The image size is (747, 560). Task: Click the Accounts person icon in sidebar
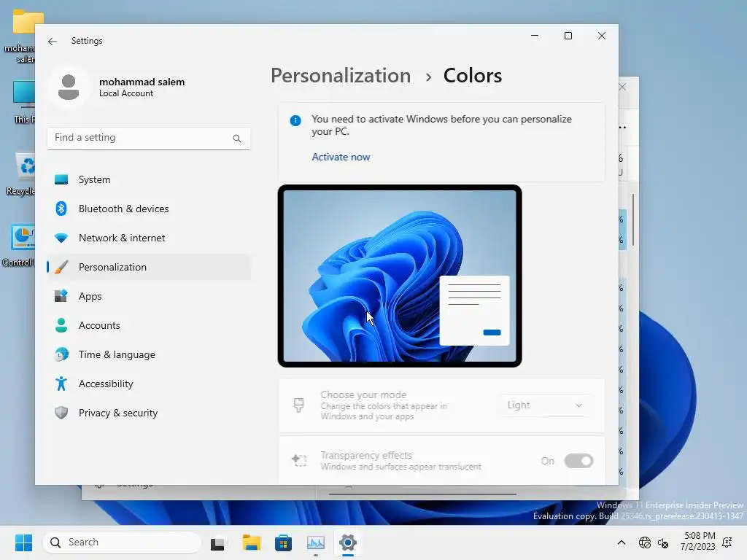tap(61, 325)
